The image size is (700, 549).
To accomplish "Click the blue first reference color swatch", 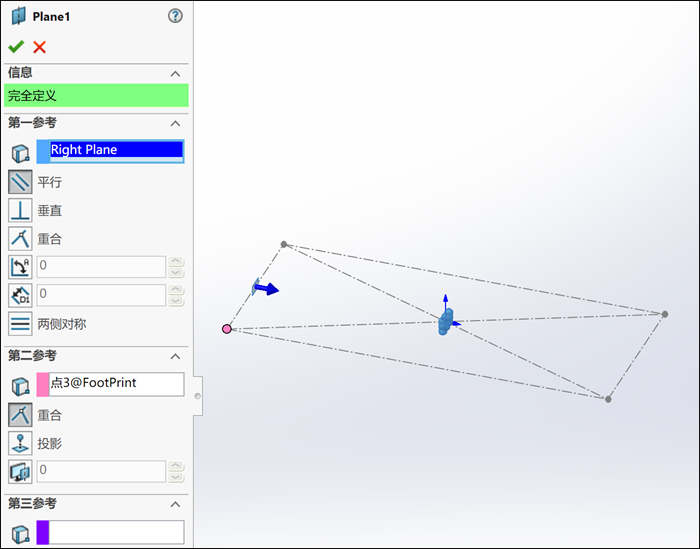I will coord(43,151).
